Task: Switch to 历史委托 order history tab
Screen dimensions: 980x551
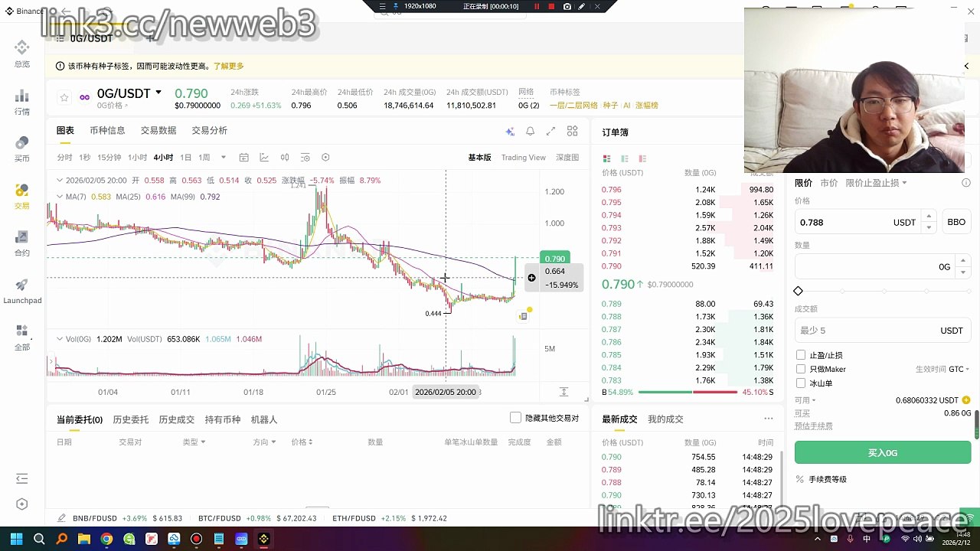Action: coord(131,419)
